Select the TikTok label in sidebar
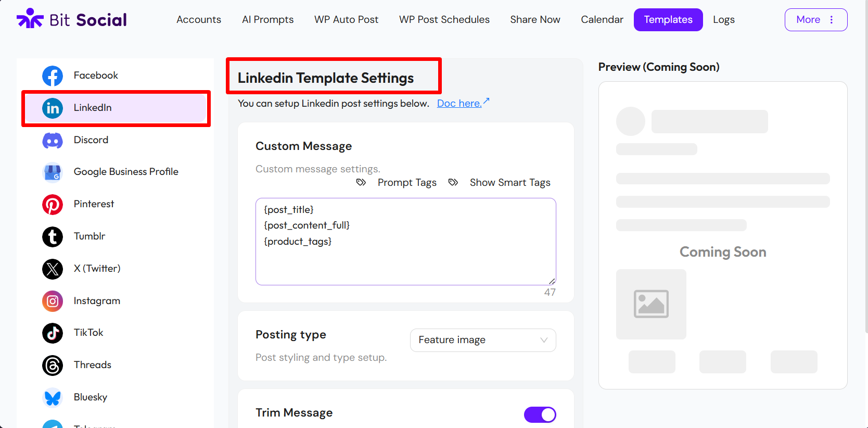868x428 pixels. [x=88, y=333]
